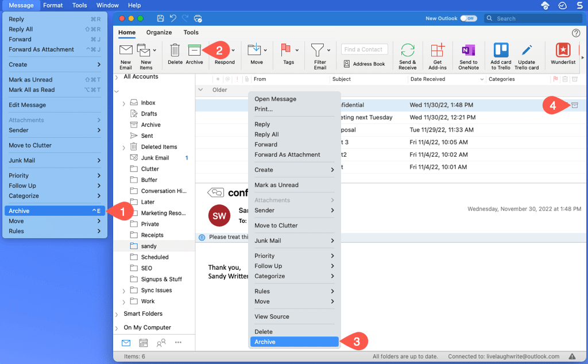This screenshot has width=588, height=364.
Task: Click the archive icon on selected message row
Action: pos(574,105)
